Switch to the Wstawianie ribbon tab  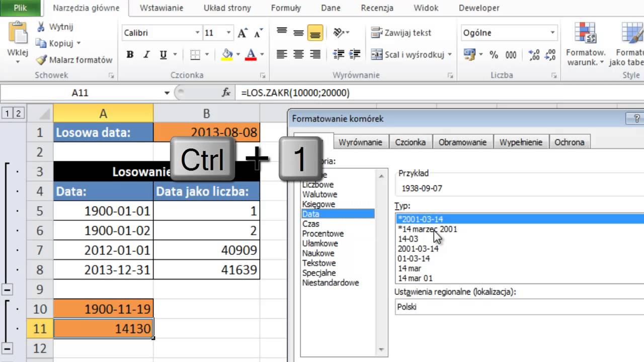pos(161,8)
